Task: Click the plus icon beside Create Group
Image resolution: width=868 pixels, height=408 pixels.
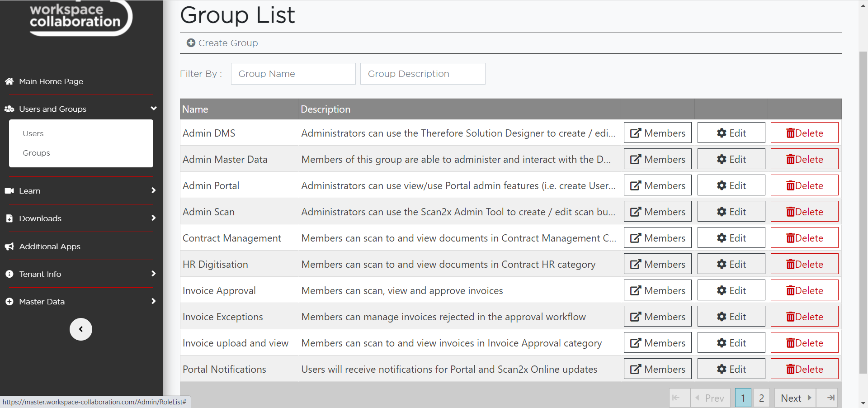Action: pos(191,43)
